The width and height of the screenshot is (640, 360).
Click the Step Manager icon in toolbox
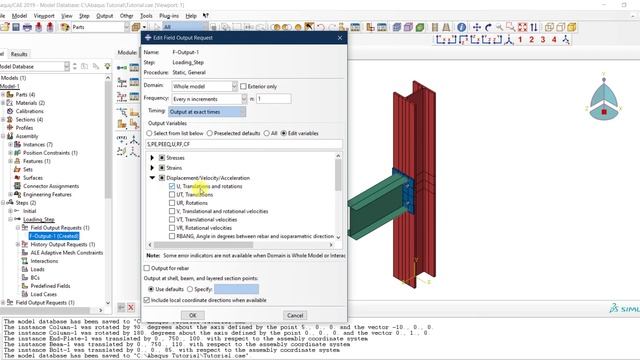click(134, 67)
